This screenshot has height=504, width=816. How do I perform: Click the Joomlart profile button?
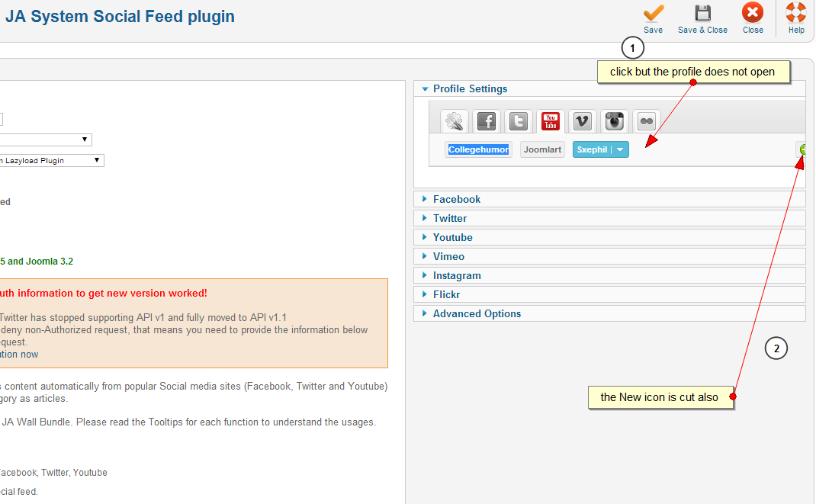pos(543,150)
